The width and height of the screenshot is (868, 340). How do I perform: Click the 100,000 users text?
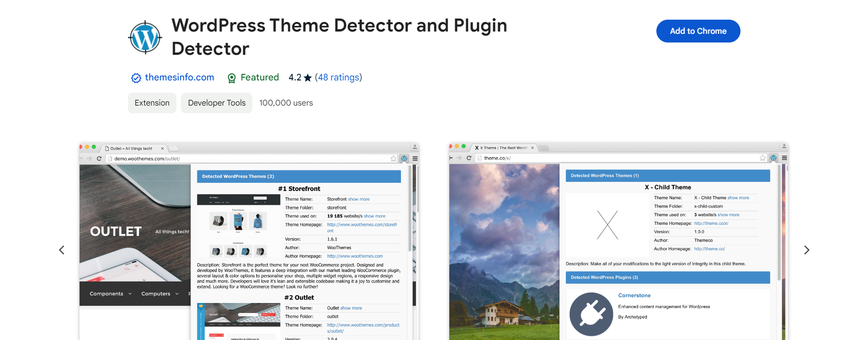[286, 103]
